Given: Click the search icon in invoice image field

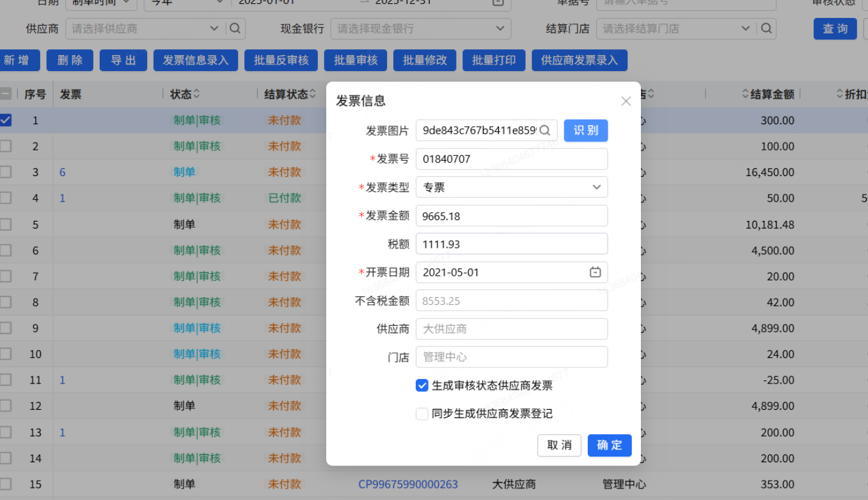Looking at the screenshot, I should (x=545, y=131).
